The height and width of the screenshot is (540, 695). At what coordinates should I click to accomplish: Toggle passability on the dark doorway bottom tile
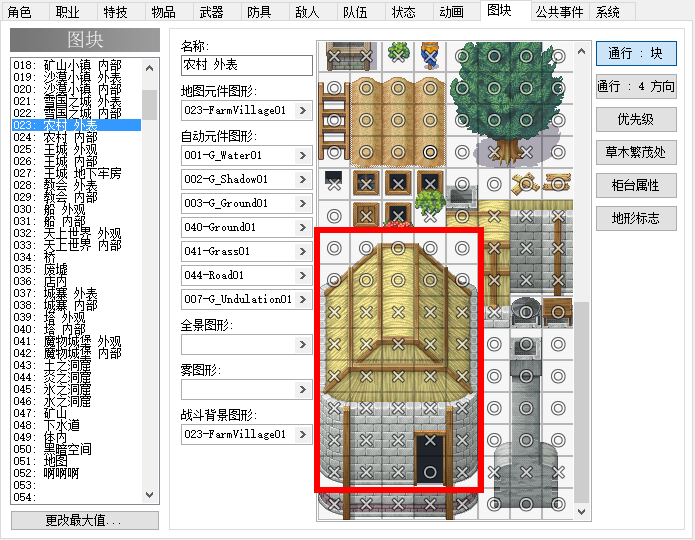430,472
